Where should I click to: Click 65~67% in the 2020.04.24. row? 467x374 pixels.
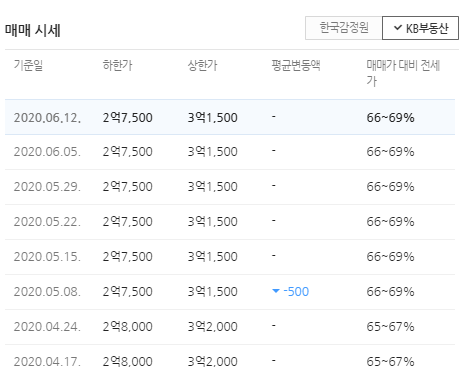click(390, 327)
